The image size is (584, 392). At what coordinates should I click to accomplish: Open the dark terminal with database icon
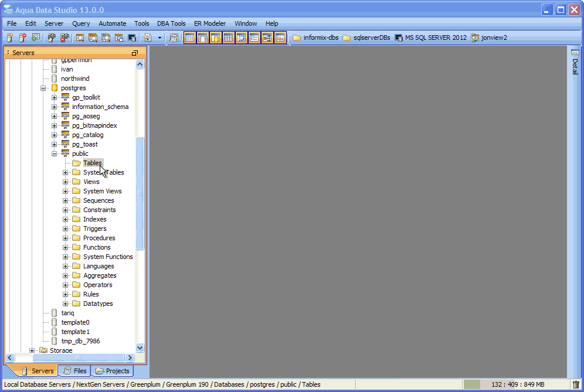132,38
